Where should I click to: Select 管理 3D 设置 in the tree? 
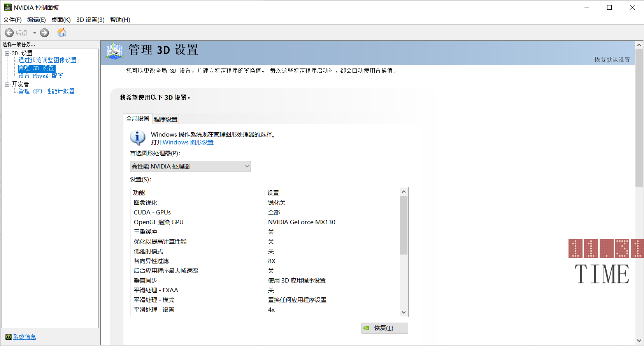coord(37,68)
